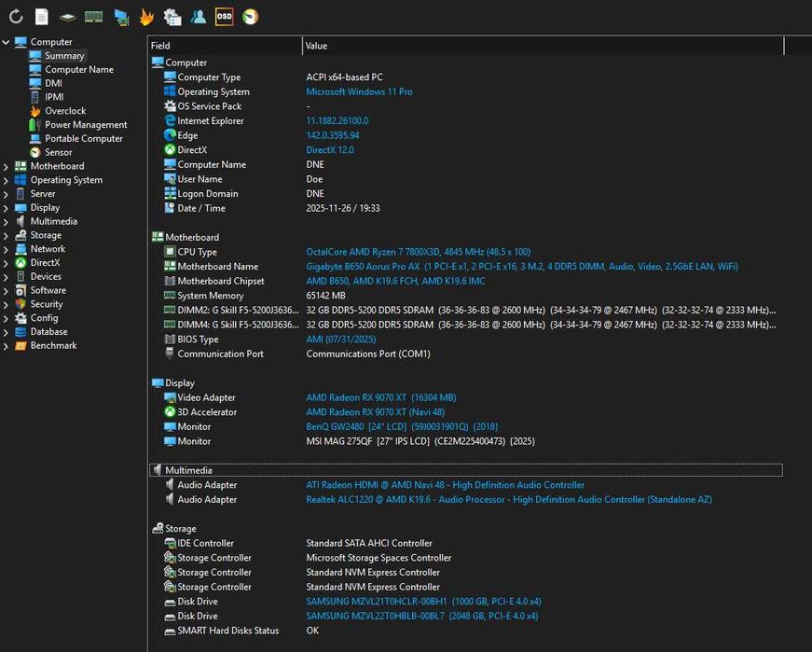Screen dimensions: 812x652
Task: Click the CPU chip toolbar icon
Action: pyautogui.click(x=67, y=17)
